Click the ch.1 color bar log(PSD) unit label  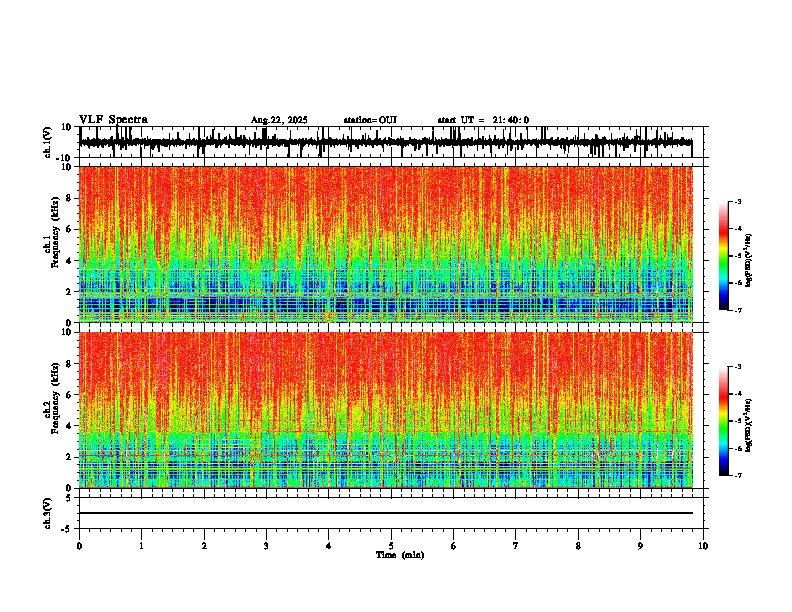click(x=749, y=260)
